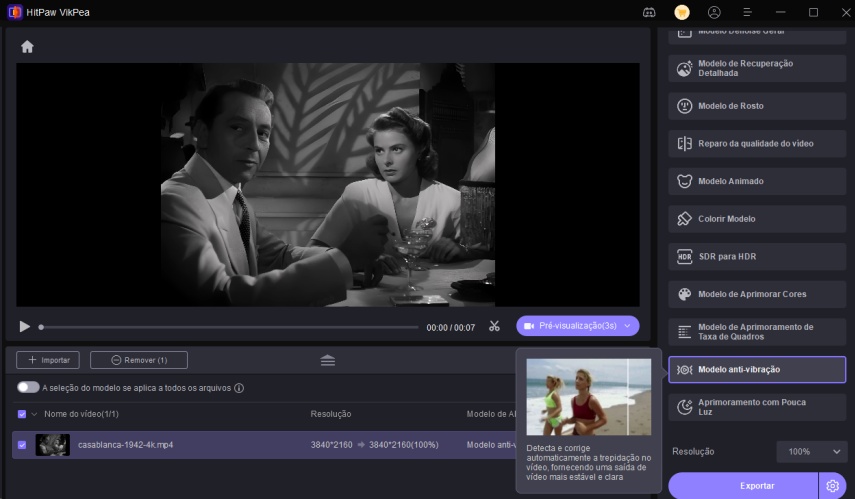Select Modelo de Recuperação Detalhada
The width and height of the screenshot is (855, 499).
pyautogui.click(x=757, y=68)
